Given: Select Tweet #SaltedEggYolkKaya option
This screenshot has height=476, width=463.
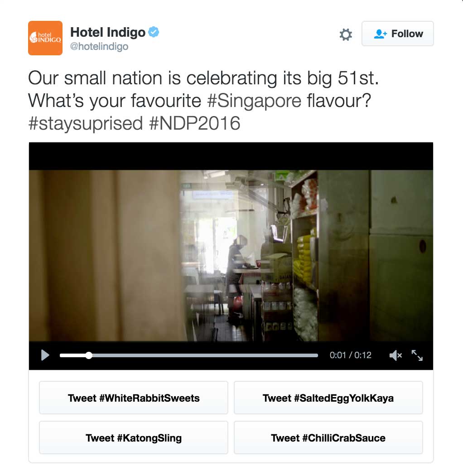Looking at the screenshot, I should pyautogui.click(x=328, y=398).
